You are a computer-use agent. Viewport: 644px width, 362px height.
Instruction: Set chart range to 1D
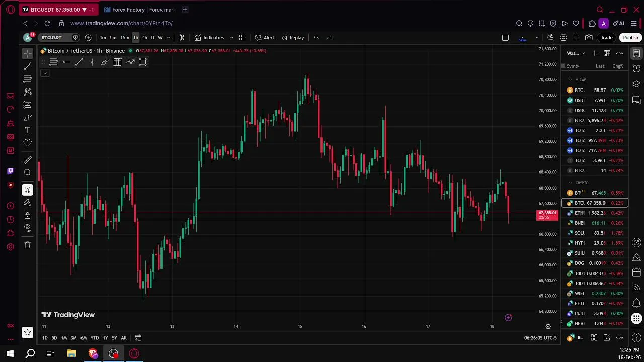45,338
